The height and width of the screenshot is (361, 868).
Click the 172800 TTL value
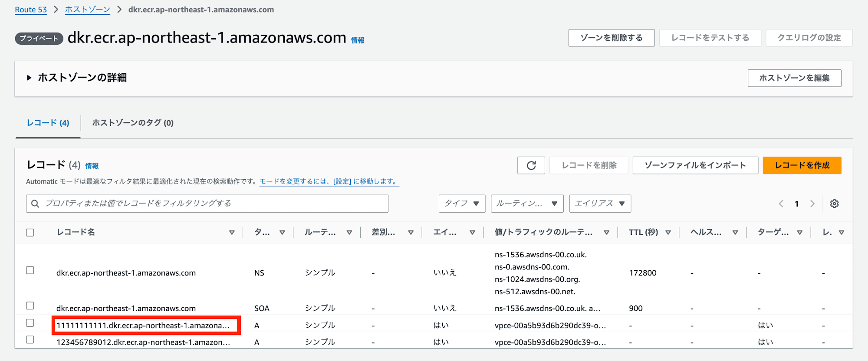tap(642, 273)
